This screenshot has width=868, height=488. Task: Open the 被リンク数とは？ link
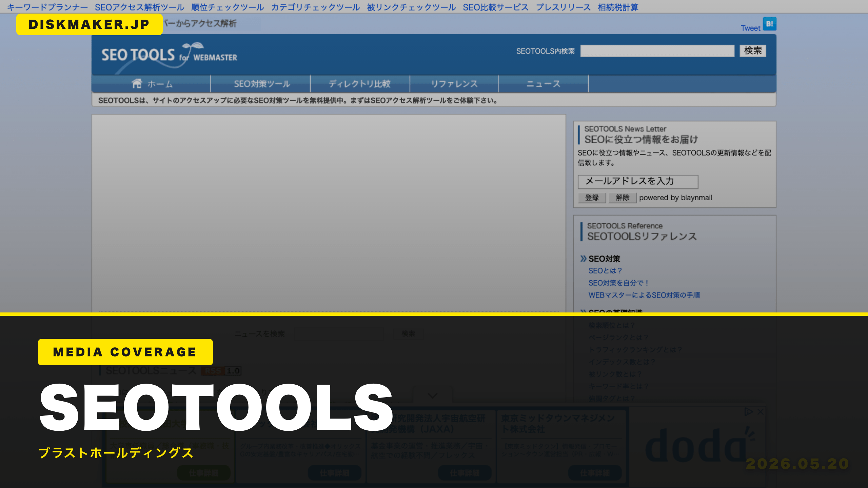click(615, 374)
